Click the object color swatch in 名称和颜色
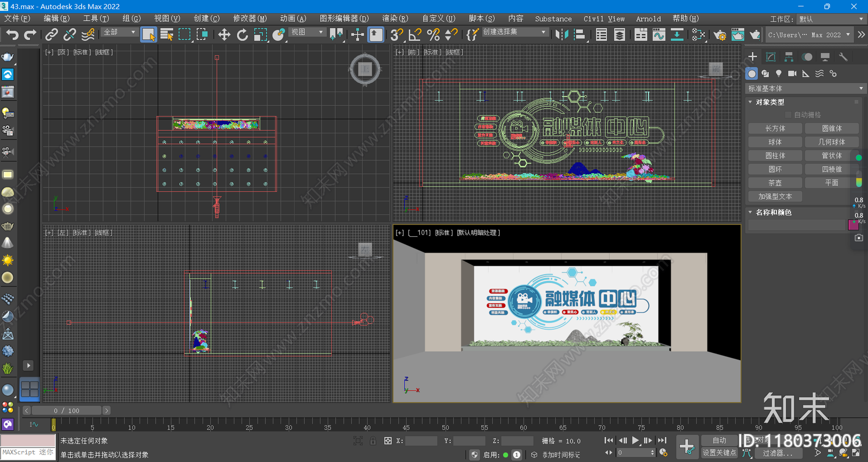 coord(853,225)
